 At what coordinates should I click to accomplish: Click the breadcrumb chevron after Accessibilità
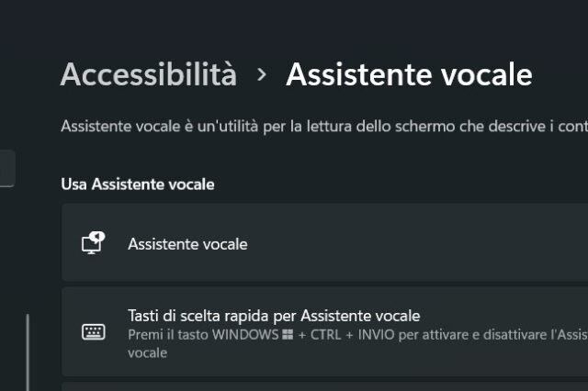click(262, 74)
